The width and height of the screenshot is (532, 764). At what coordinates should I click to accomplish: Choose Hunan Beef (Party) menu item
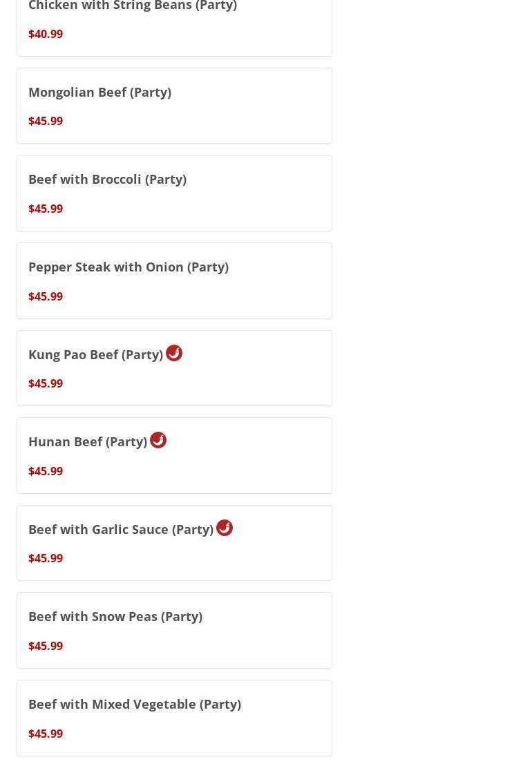[87, 441]
